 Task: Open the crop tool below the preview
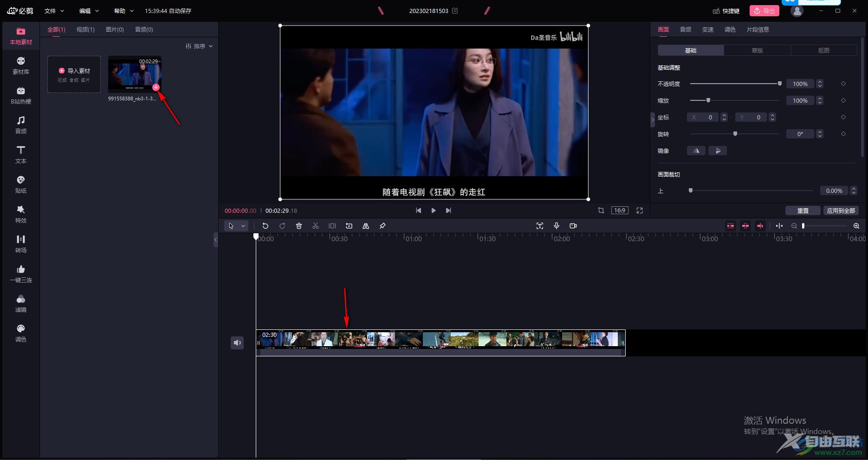pos(601,210)
